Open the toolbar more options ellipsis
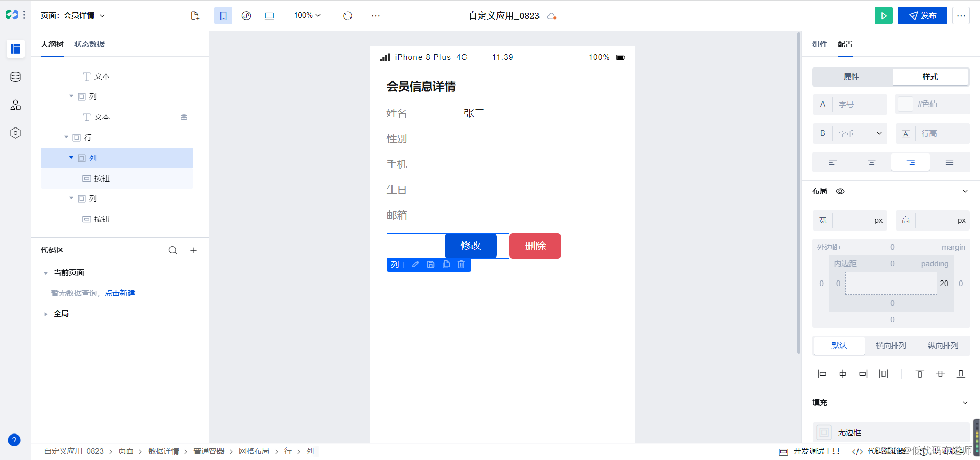The height and width of the screenshot is (460, 980). click(x=376, y=16)
